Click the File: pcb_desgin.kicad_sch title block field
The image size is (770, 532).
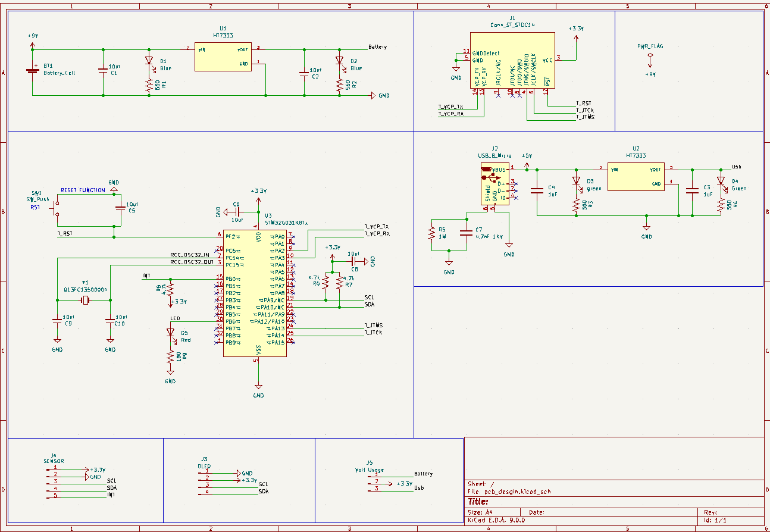(x=509, y=492)
